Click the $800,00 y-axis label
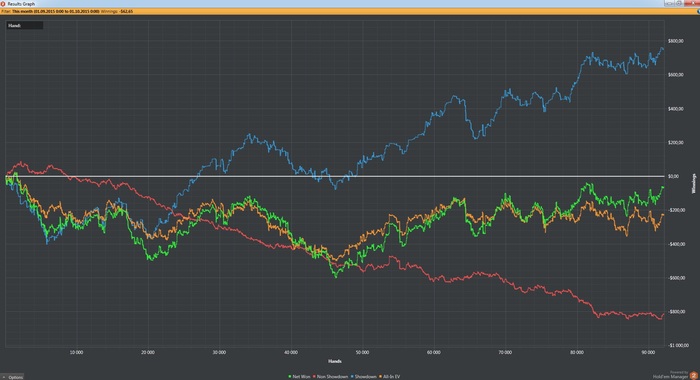This screenshot has width=700, height=380. point(675,41)
